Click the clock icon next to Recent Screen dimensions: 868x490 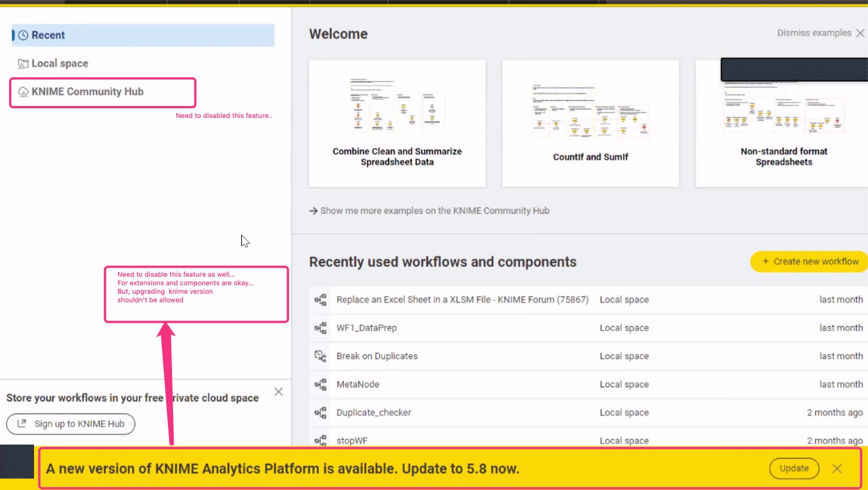tap(23, 35)
